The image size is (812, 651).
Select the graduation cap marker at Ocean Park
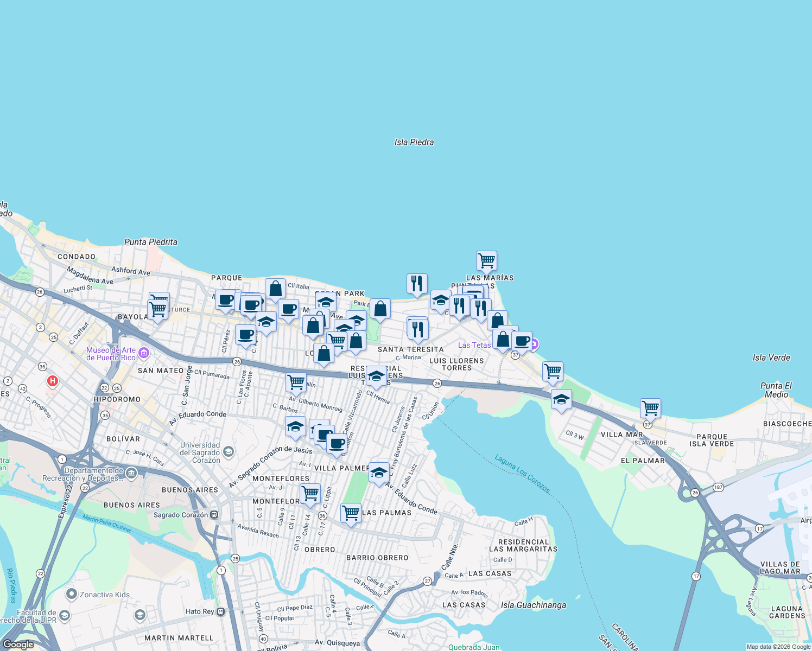point(326,301)
